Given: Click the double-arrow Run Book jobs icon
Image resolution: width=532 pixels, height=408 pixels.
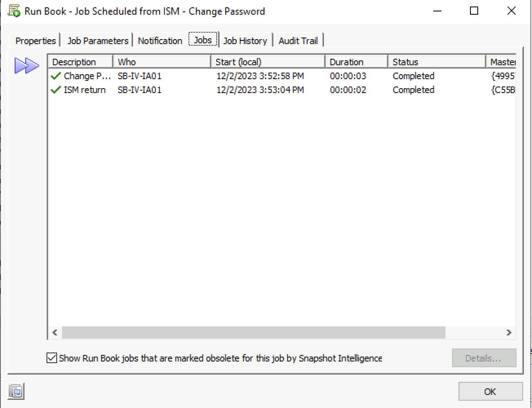Looking at the screenshot, I should (27, 65).
